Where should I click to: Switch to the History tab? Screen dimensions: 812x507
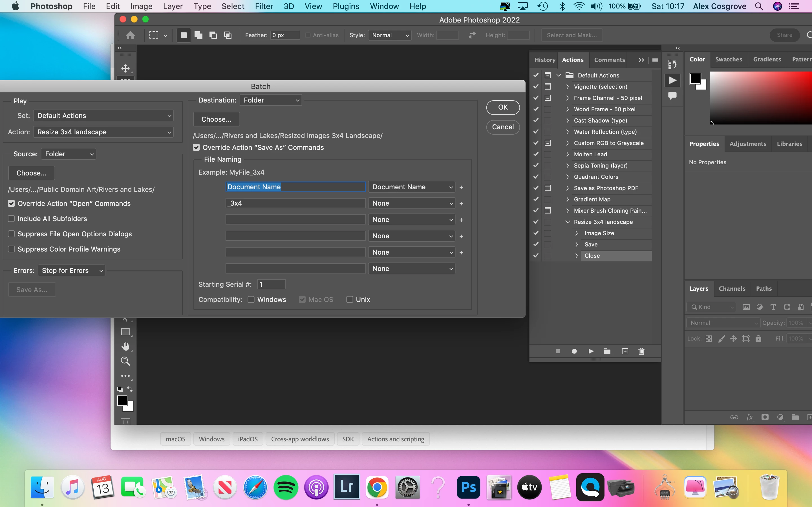545,60
